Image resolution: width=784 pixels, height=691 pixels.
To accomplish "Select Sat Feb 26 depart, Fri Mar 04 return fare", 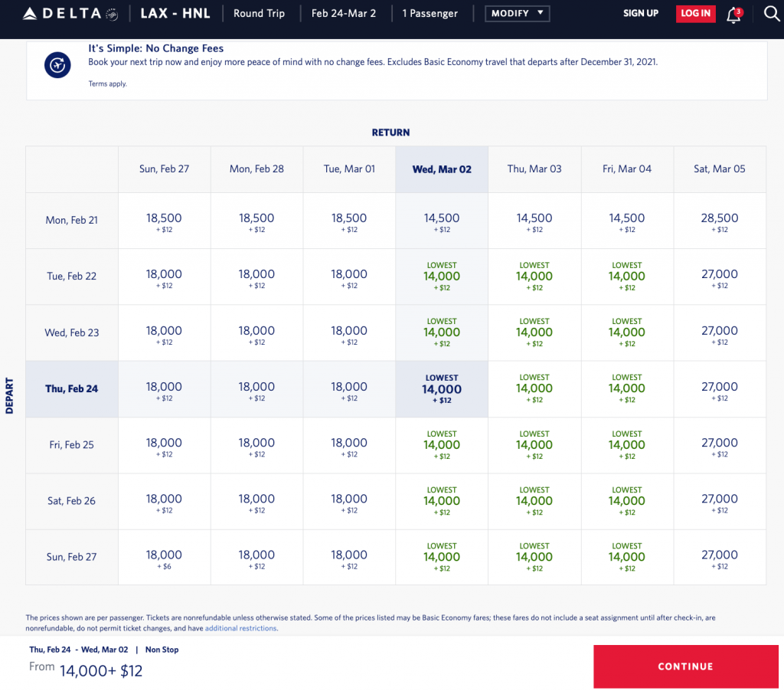I will [626, 501].
